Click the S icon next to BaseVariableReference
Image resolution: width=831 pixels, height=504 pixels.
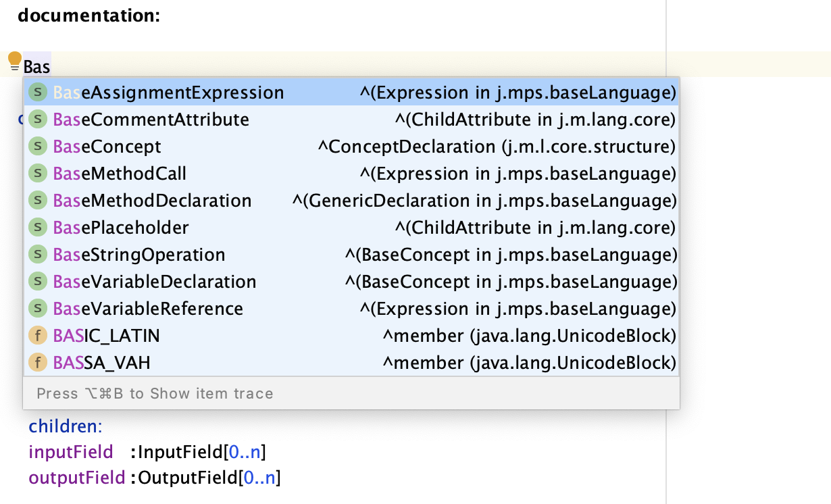coord(38,308)
